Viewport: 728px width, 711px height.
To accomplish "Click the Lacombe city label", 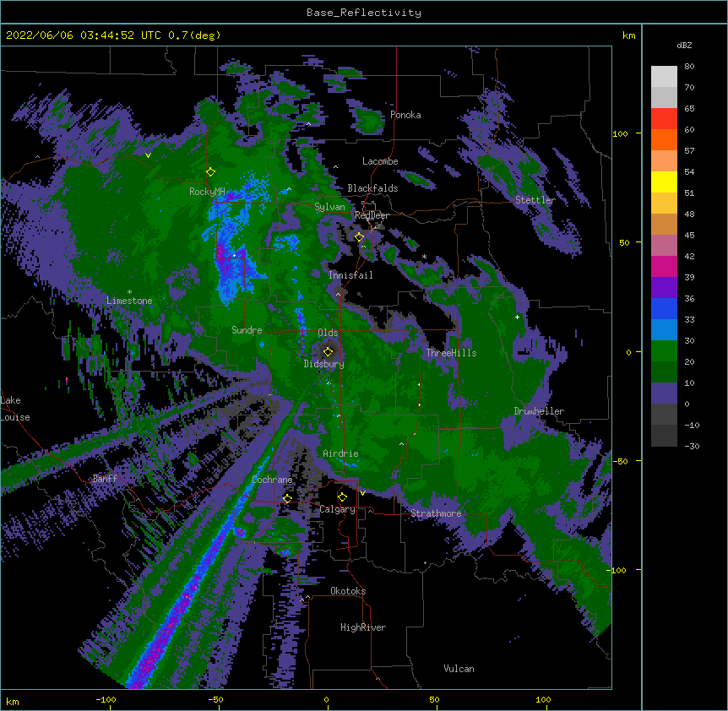I will (x=380, y=161).
